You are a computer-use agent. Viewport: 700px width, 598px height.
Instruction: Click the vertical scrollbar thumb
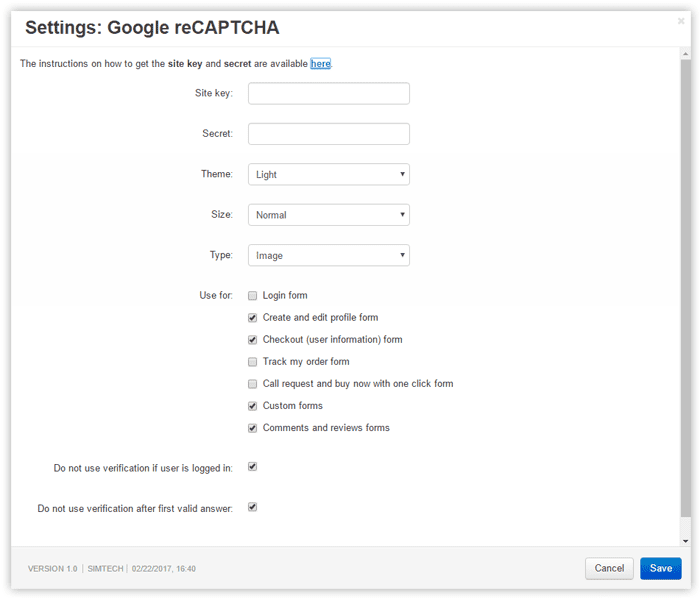(x=685, y=288)
